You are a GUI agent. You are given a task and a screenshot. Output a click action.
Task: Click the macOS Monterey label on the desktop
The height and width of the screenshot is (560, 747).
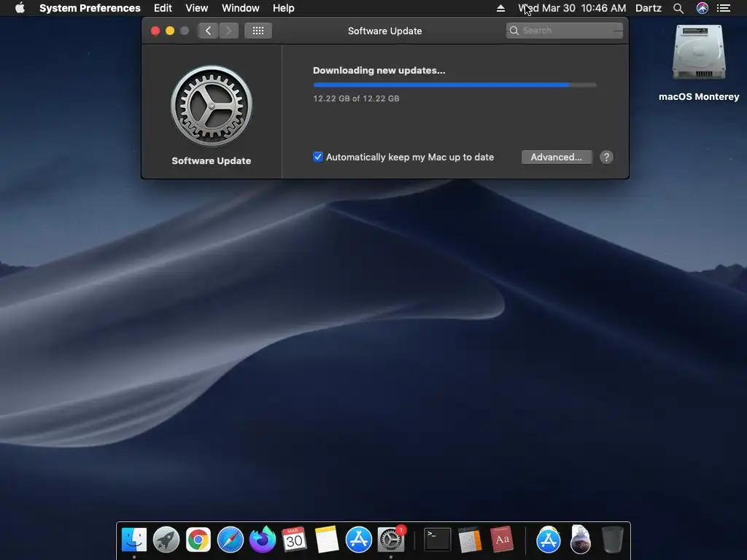click(699, 97)
